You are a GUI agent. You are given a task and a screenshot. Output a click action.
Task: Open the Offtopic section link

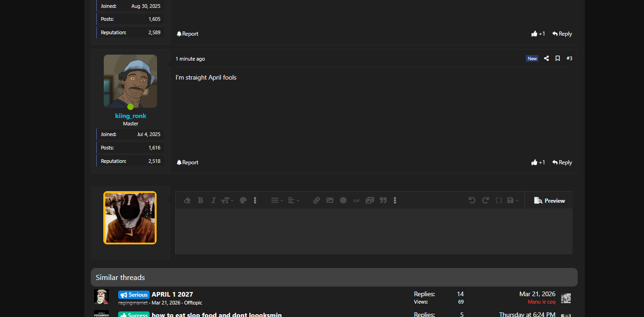pyautogui.click(x=193, y=303)
